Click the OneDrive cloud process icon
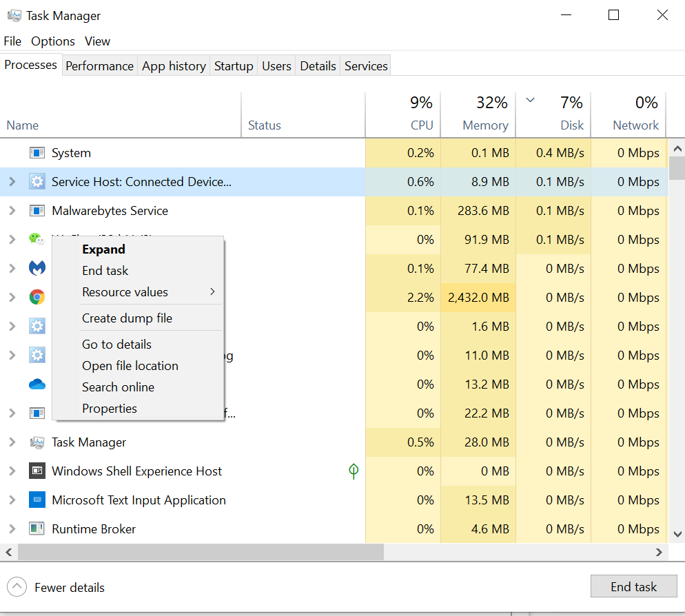The width and height of the screenshot is (685, 616). 37,384
